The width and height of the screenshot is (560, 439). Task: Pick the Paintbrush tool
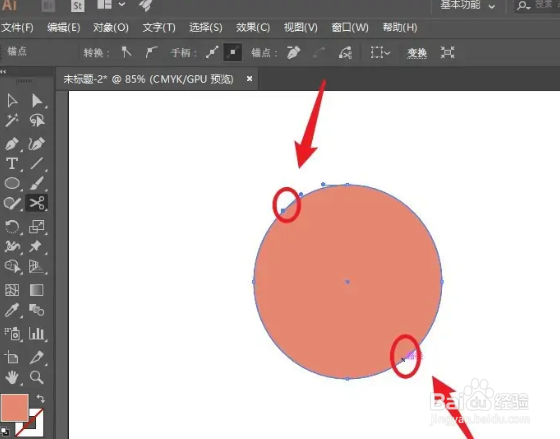(37, 183)
